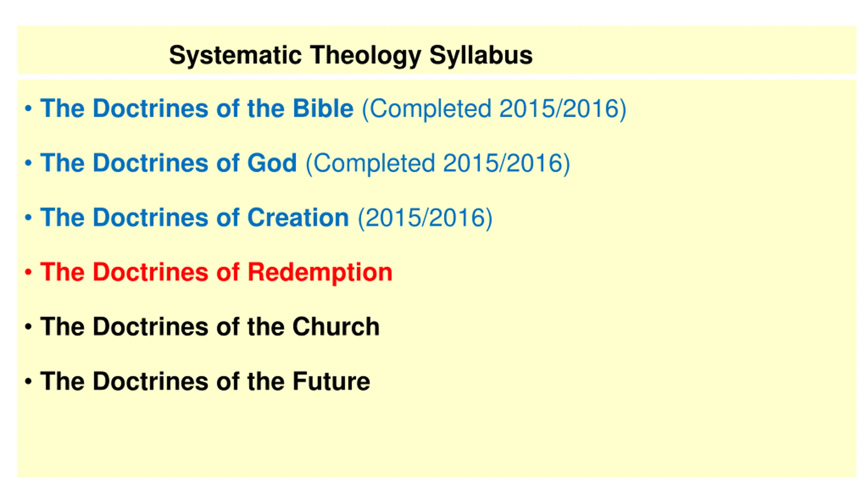This screenshot has width=868, height=488.
Task: Click the bullet before Doctrines of God
Action: point(28,163)
